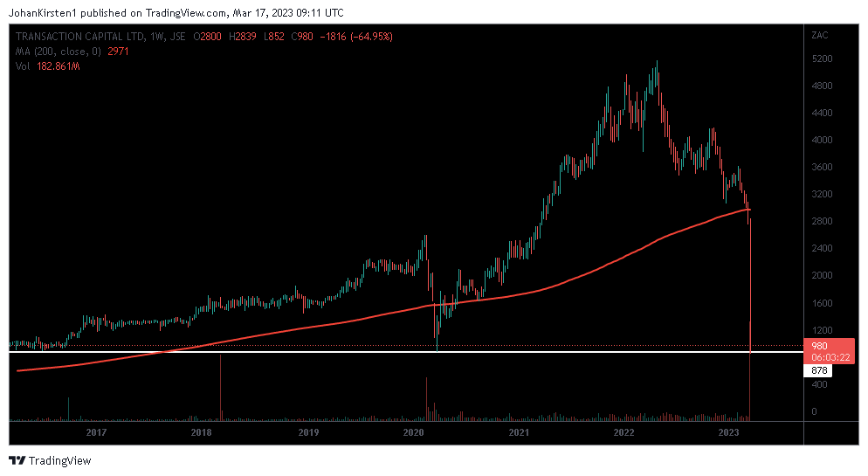Click the -1816 (-64.95%) change value
Image resolution: width=868 pixels, height=476 pixels.
(x=356, y=37)
